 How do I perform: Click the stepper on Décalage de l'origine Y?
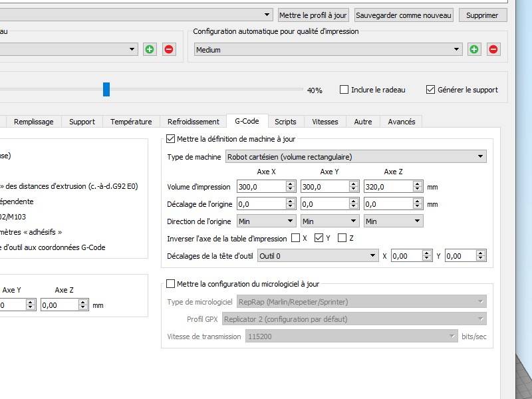354,204
